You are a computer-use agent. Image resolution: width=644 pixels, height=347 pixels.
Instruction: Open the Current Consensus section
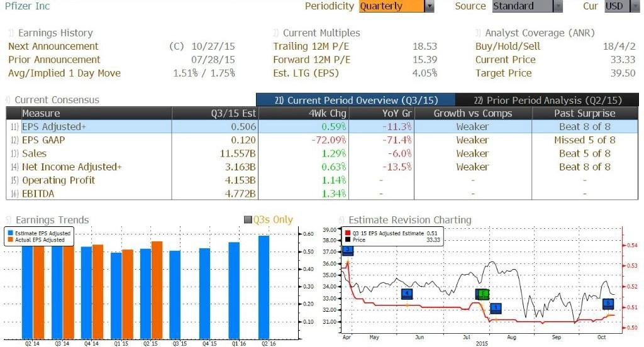(x=57, y=100)
